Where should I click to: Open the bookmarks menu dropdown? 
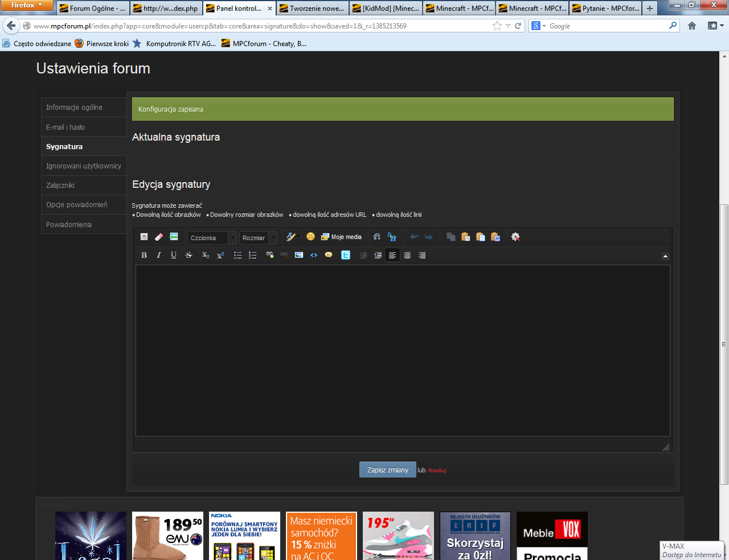[x=716, y=26]
